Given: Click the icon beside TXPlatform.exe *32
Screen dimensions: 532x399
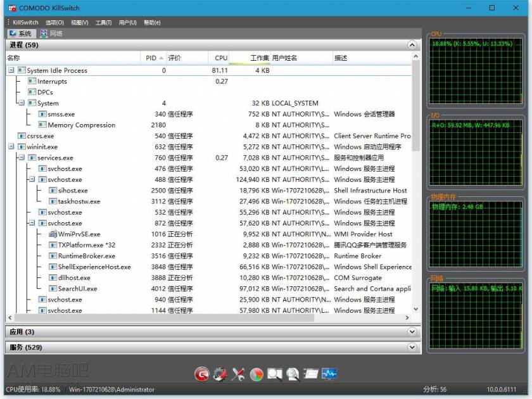Looking at the screenshot, I should (x=53, y=245).
